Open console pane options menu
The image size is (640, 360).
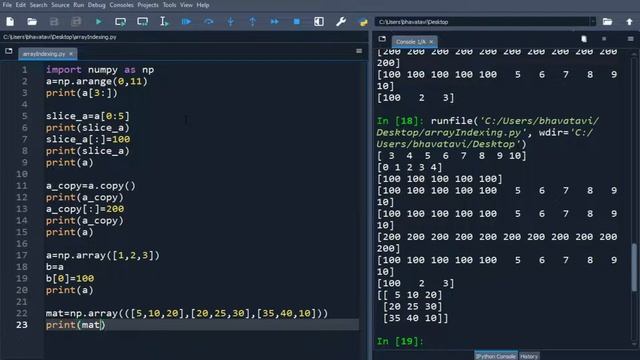coord(631,39)
